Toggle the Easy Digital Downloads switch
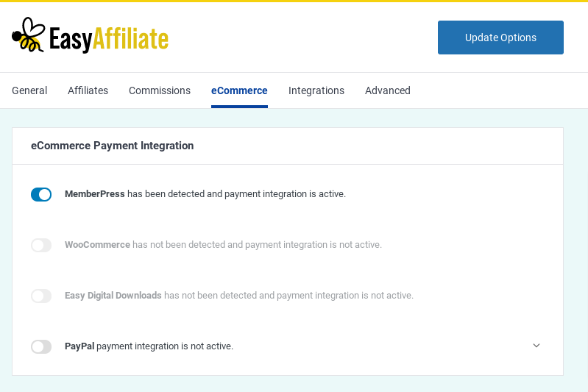This screenshot has height=392, width=588. 41,296
